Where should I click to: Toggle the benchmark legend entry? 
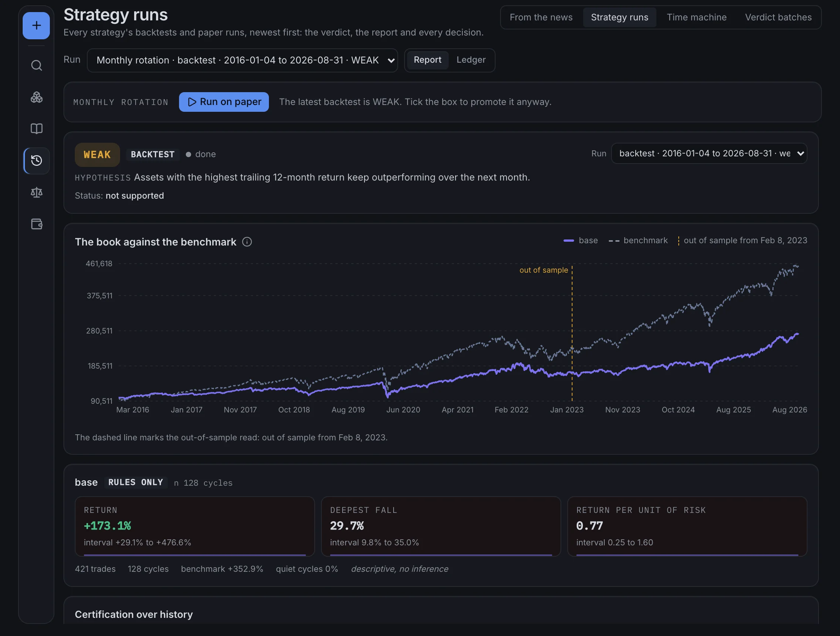(638, 240)
